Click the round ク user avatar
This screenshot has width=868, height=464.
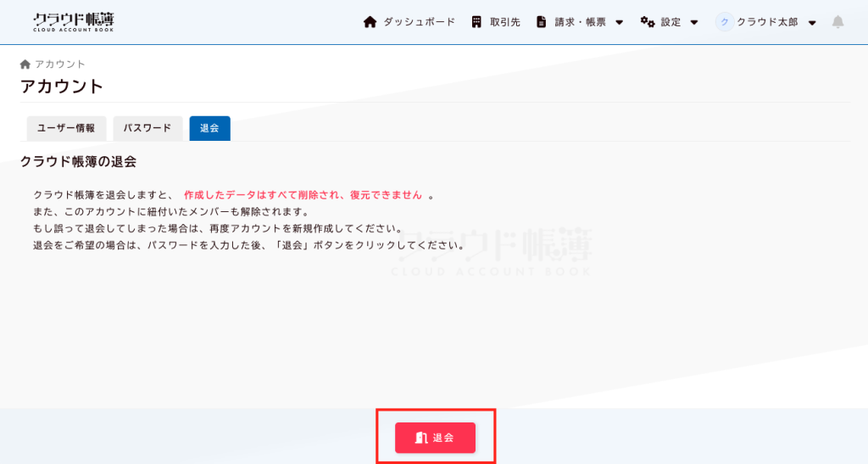tap(724, 22)
